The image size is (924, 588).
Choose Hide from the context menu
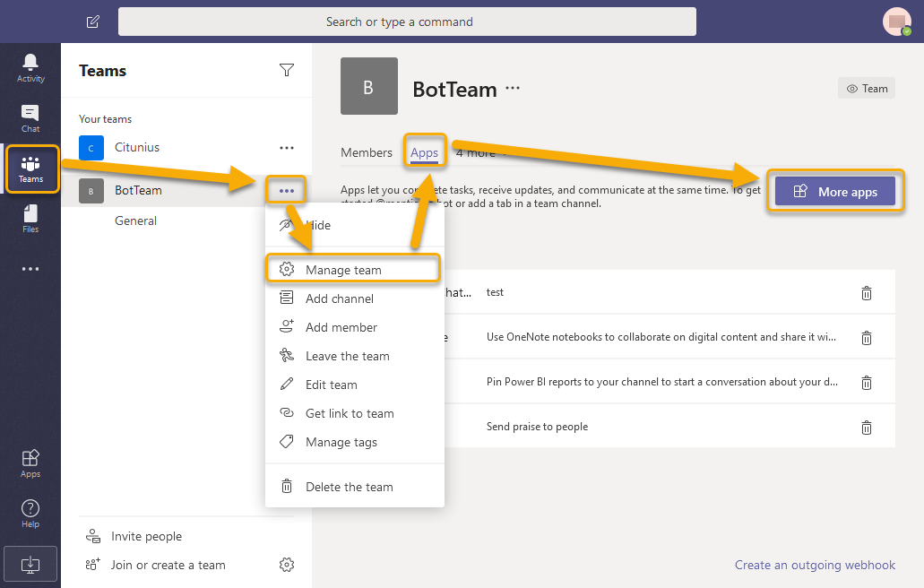(x=355, y=225)
